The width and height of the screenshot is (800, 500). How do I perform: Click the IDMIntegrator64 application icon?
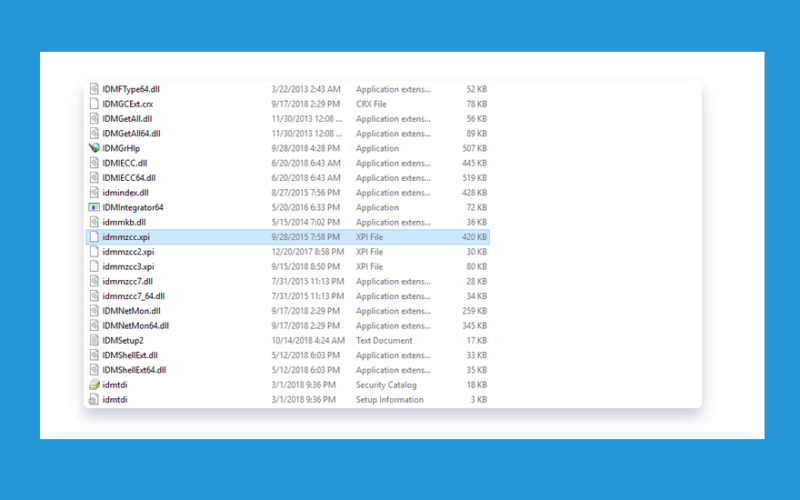click(x=94, y=207)
